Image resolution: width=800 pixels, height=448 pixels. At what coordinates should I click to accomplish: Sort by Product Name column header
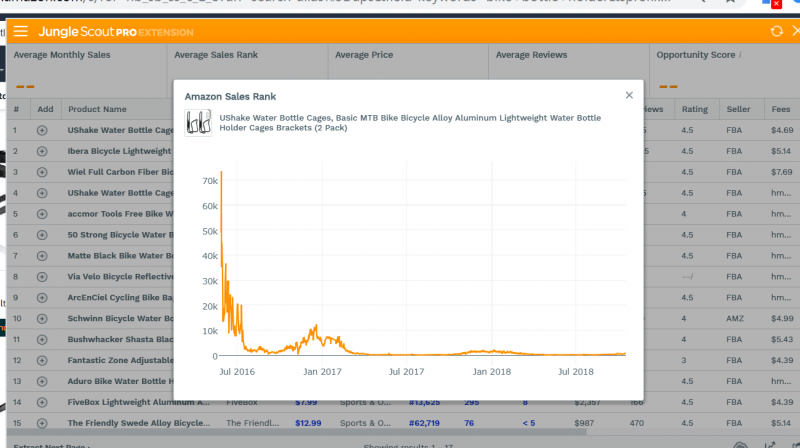click(97, 109)
